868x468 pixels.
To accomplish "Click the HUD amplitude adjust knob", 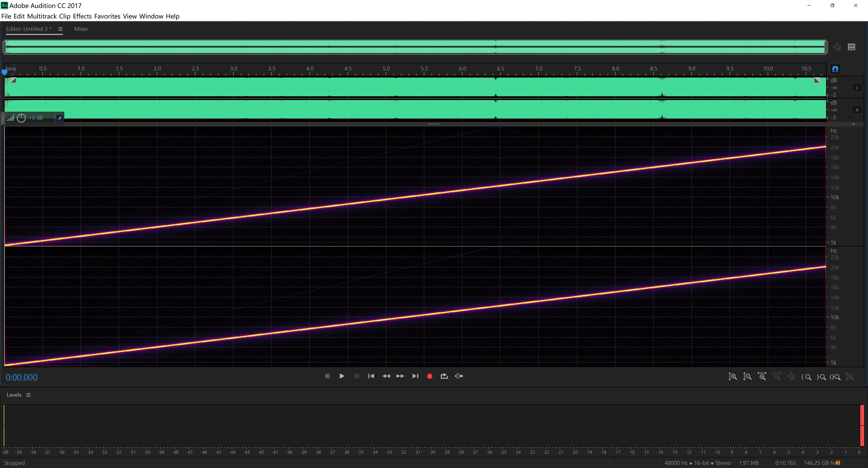I will [x=21, y=118].
